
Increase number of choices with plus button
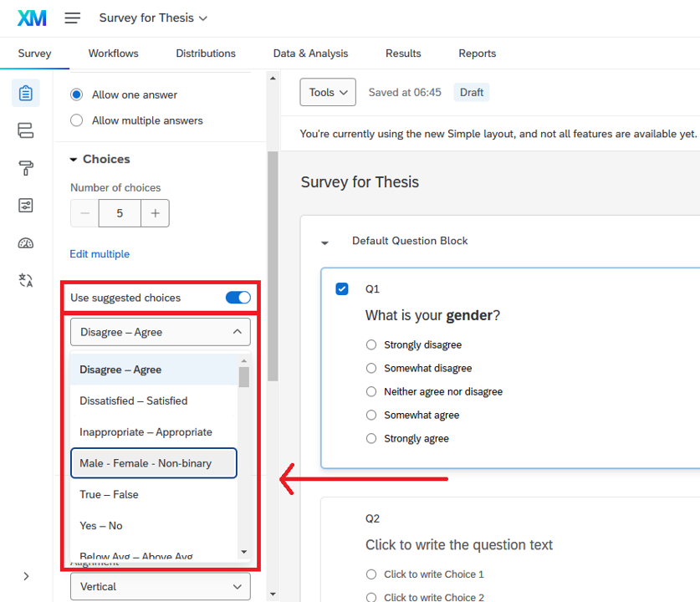155,213
